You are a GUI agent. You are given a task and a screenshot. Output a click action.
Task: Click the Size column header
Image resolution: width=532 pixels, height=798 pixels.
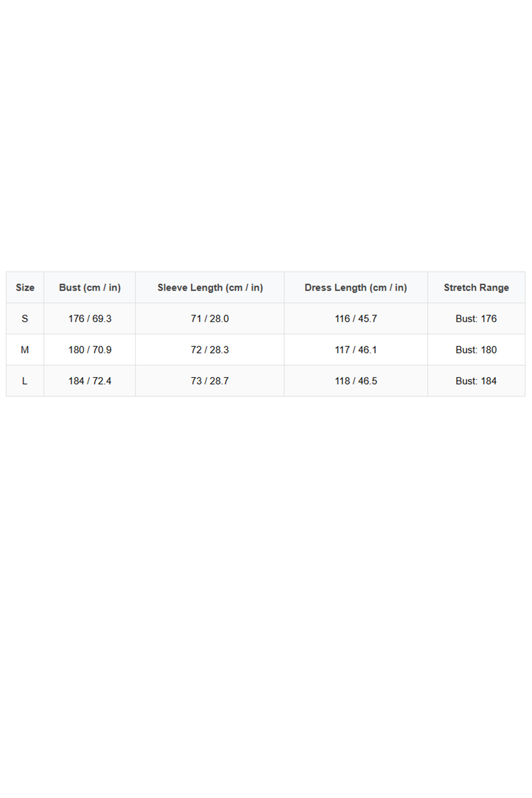pyautogui.click(x=25, y=288)
